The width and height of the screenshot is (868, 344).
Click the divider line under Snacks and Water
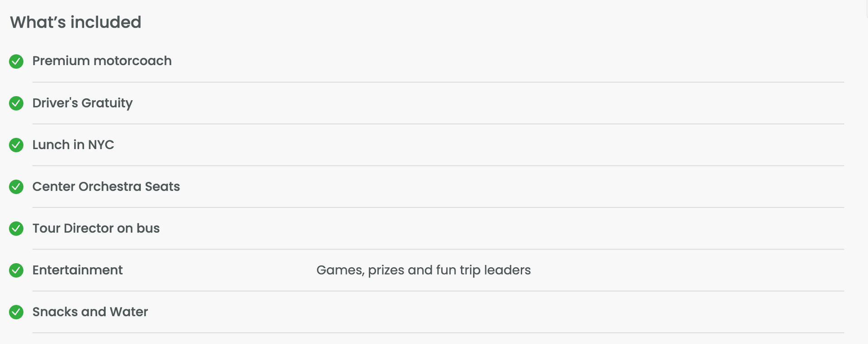click(x=438, y=333)
